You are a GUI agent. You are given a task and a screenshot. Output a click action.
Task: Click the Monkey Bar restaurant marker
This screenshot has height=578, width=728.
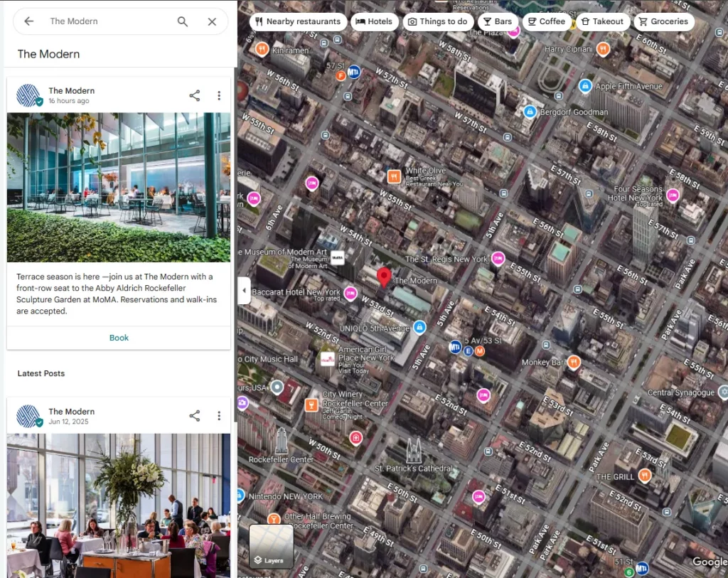[574, 362]
